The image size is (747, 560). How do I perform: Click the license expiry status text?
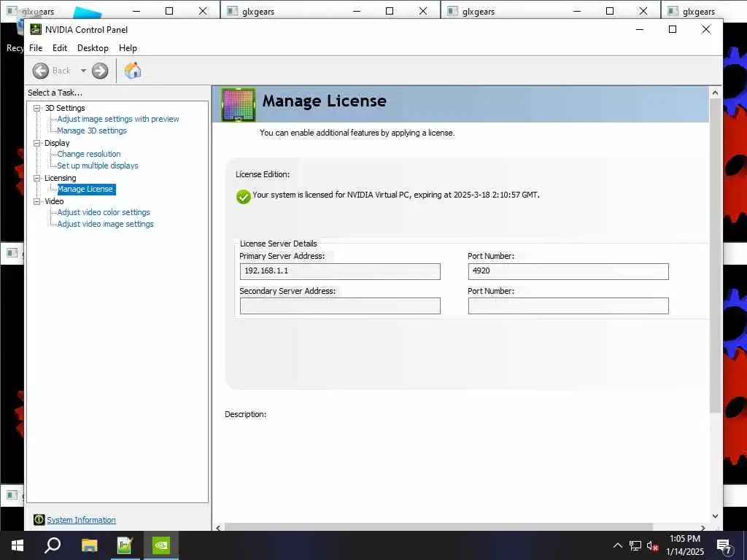(x=396, y=195)
